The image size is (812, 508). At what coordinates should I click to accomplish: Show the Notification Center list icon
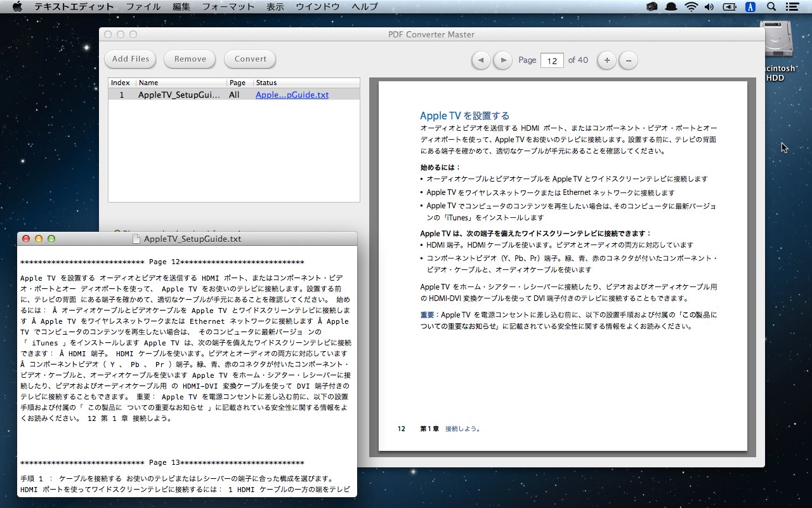click(x=792, y=7)
